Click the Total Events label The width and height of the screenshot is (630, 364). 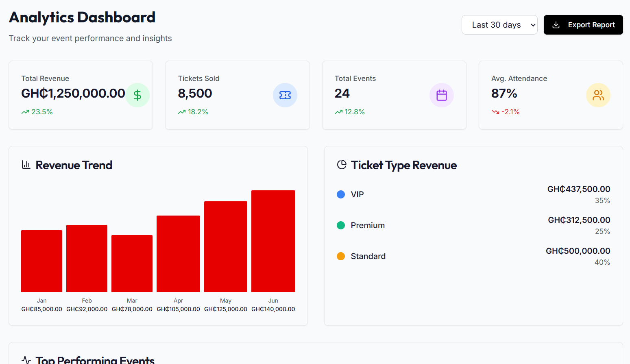point(355,78)
